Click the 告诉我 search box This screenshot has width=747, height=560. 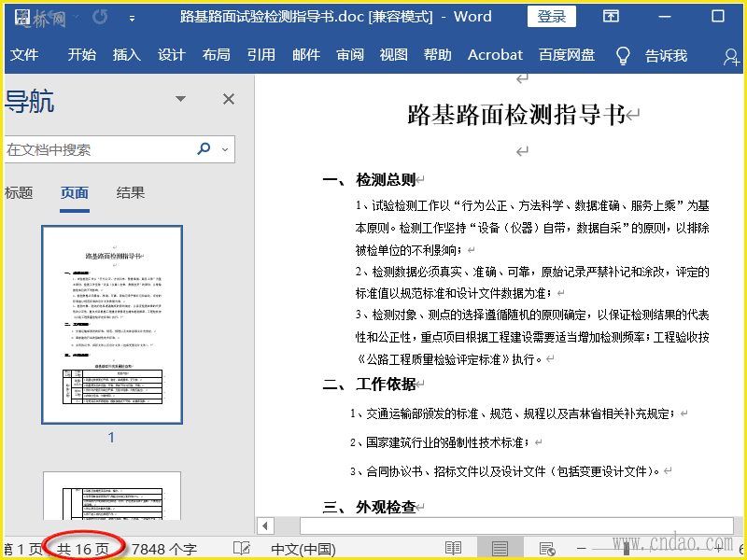click(666, 56)
